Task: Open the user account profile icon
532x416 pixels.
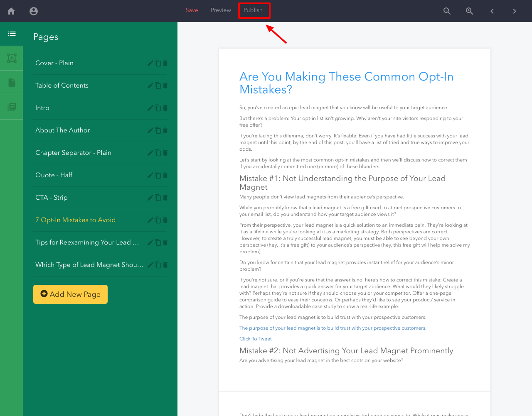Action: pos(34,11)
